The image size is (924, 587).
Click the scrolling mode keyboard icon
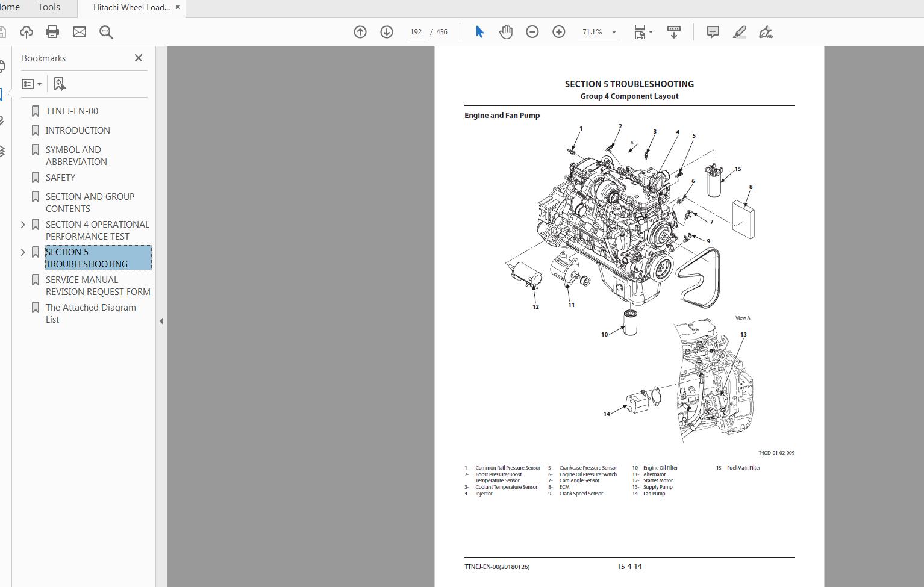point(674,32)
